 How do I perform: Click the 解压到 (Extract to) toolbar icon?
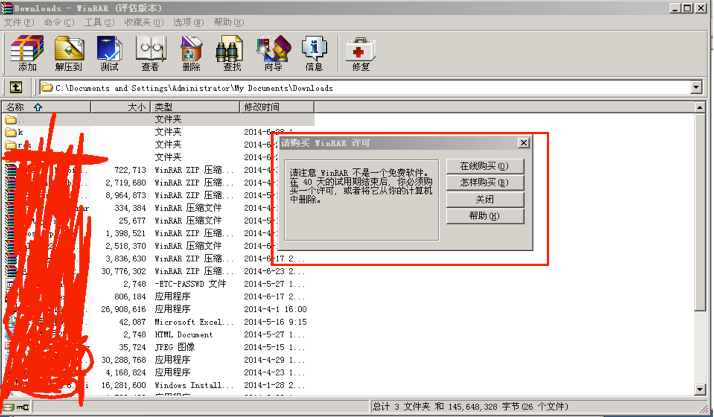(69, 53)
